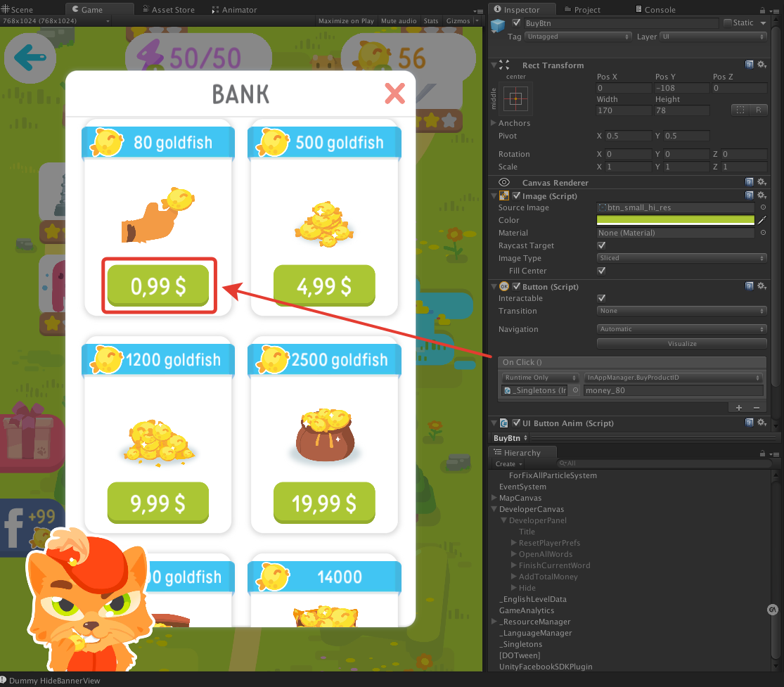Add On Click event with plus button
The height and width of the screenshot is (687, 784).
coord(739,408)
